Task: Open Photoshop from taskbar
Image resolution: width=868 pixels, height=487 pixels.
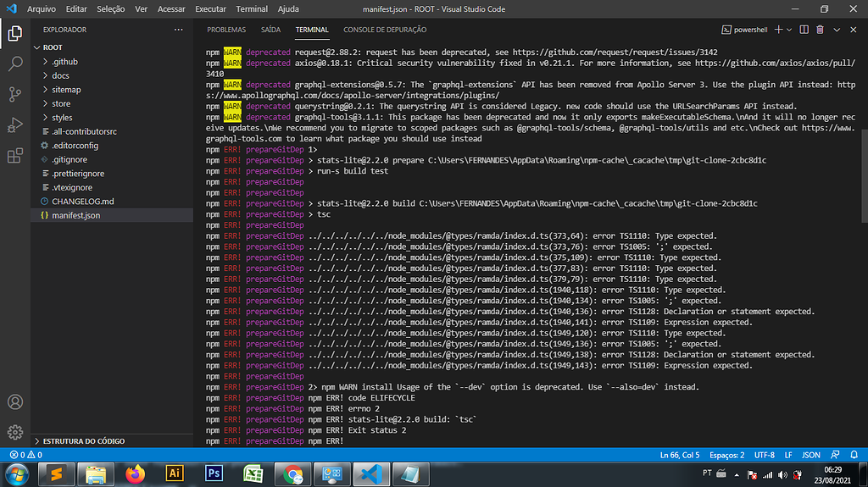Action: coord(214,474)
